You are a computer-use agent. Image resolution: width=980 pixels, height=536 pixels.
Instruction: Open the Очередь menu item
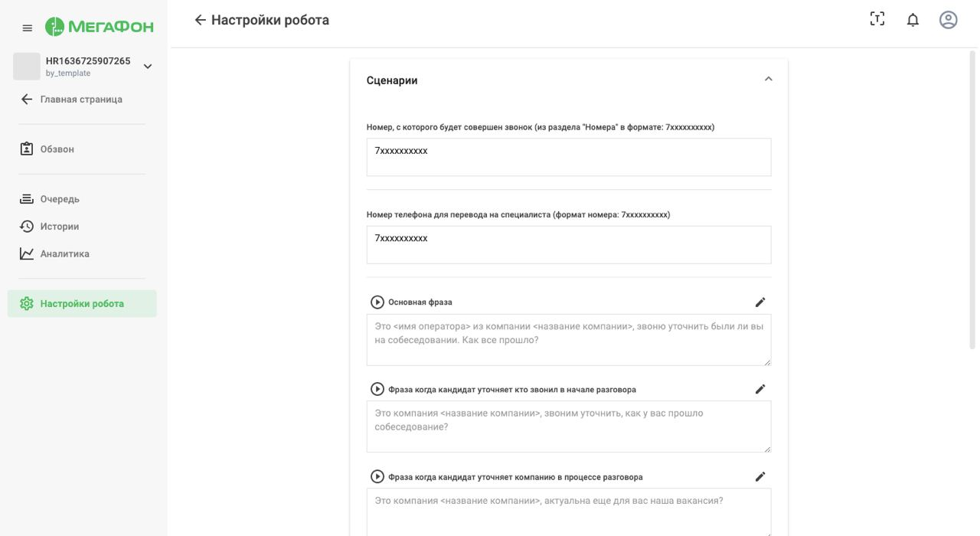[60, 199]
